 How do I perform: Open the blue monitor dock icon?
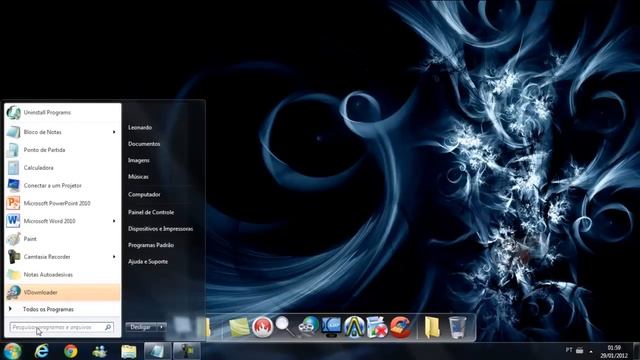[x=331, y=327]
